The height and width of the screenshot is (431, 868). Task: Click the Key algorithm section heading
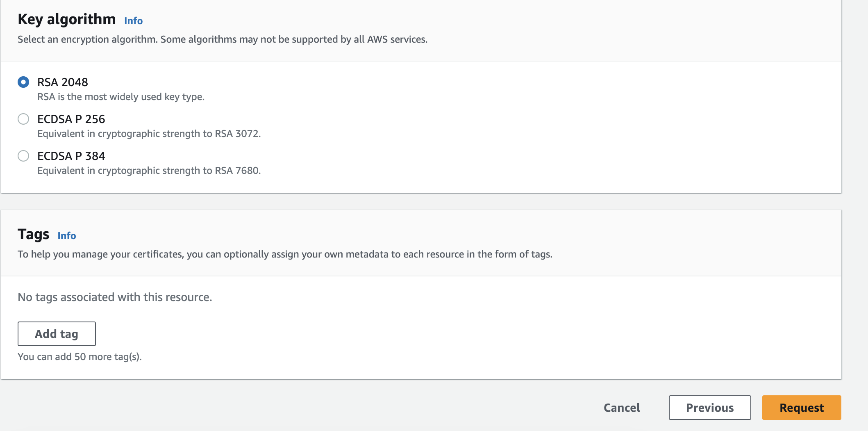click(66, 19)
